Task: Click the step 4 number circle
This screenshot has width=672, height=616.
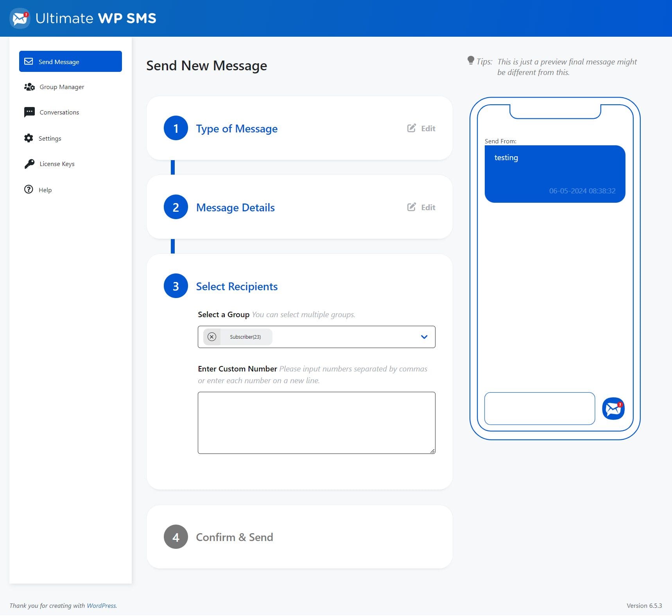Action: click(176, 537)
